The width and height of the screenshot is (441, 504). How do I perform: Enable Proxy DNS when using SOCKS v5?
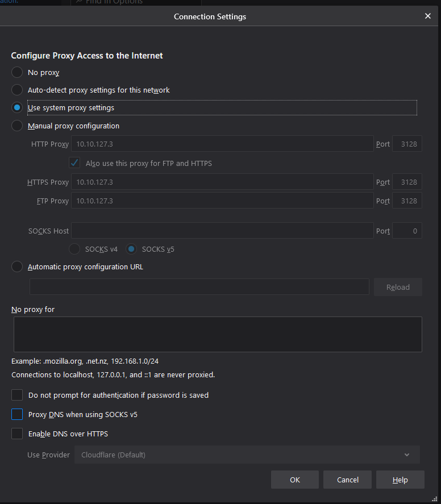pyautogui.click(x=17, y=415)
